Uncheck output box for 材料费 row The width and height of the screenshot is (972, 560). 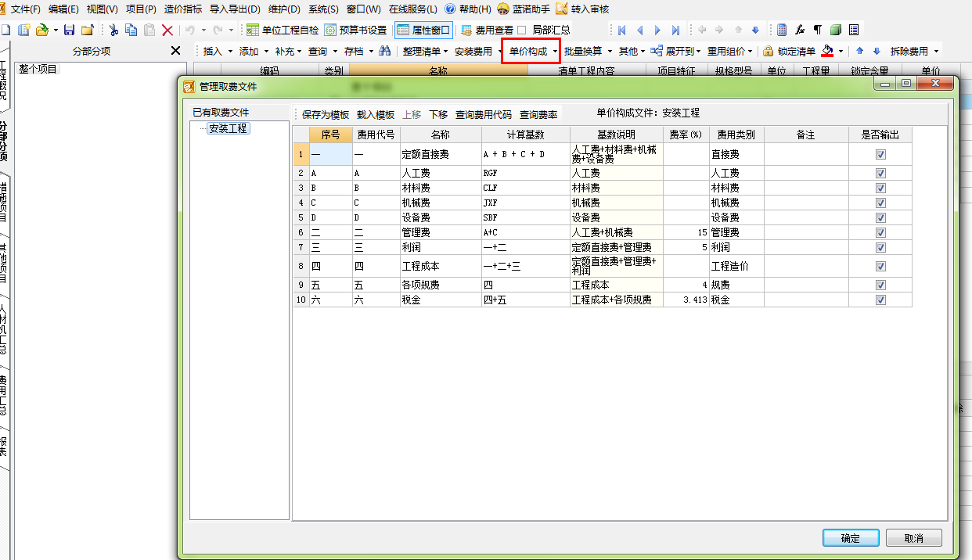880,188
